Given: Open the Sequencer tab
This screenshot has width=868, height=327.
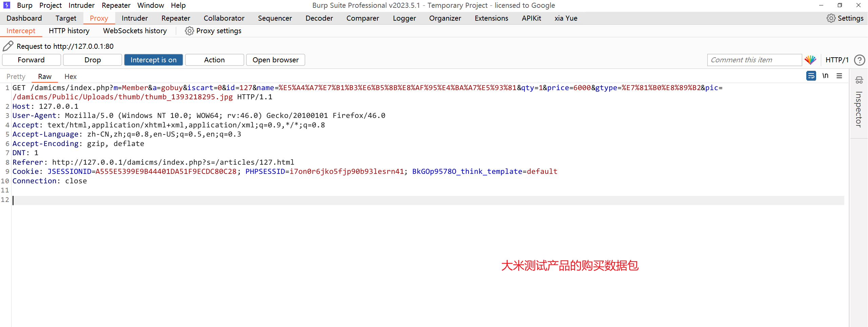Looking at the screenshot, I should [275, 18].
